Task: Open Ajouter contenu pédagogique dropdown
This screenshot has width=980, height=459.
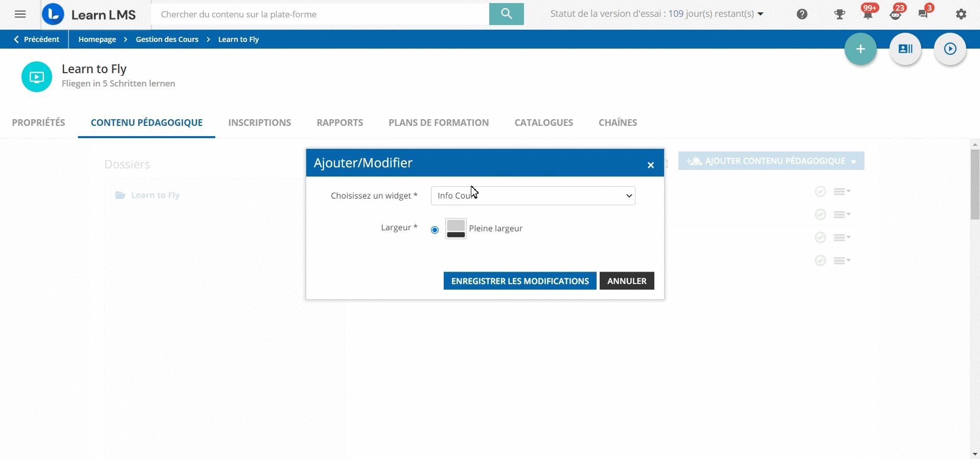Action: [771, 161]
